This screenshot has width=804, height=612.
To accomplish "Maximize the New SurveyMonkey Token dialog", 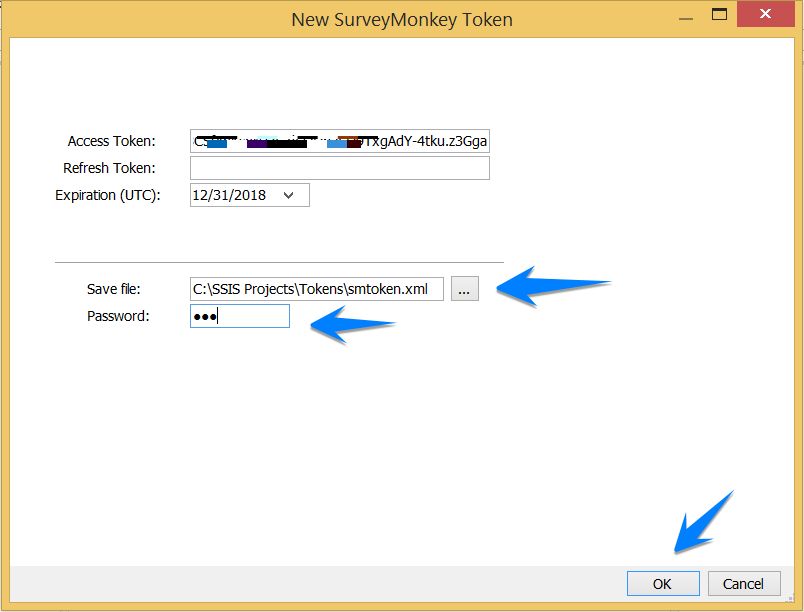I will coord(719,14).
